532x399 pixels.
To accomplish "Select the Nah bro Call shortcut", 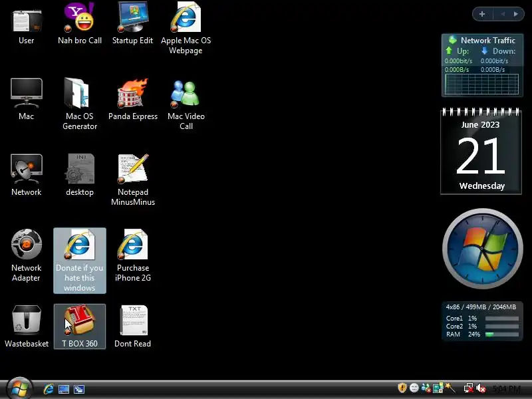I will (80, 24).
